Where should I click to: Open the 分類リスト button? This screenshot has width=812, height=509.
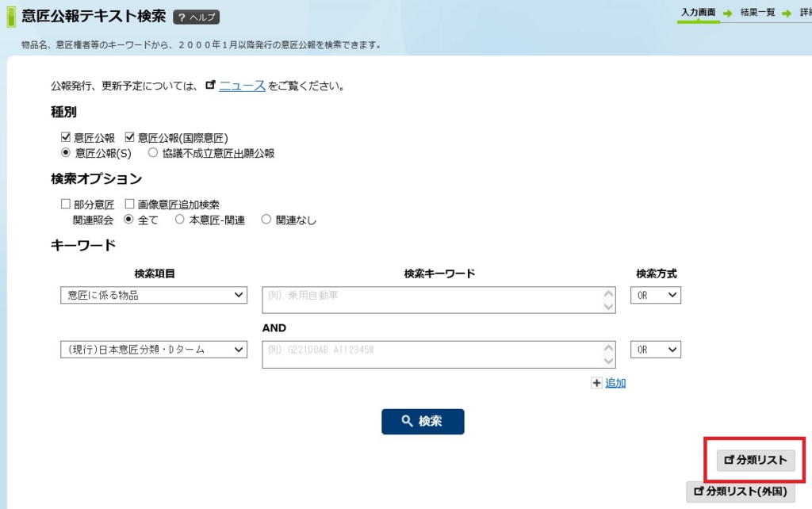[x=756, y=460]
